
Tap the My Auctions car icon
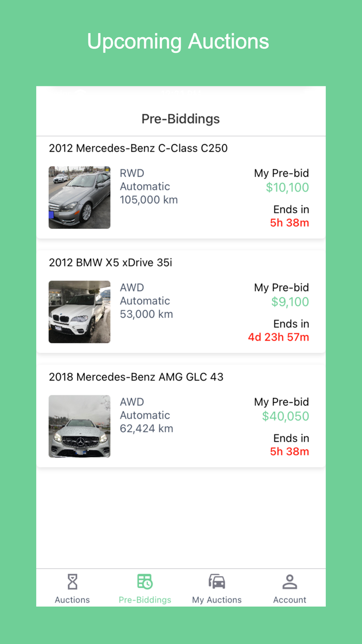click(217, 581)
